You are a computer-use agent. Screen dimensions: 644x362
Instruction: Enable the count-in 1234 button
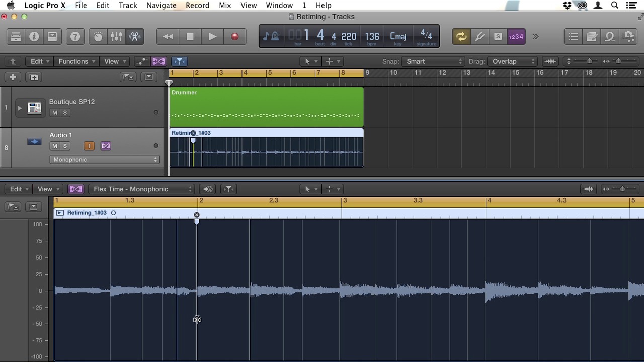(516, 37)
